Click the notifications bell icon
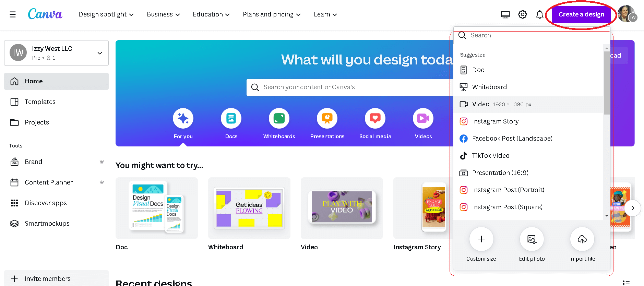644x286 pixels. point(539,14)
